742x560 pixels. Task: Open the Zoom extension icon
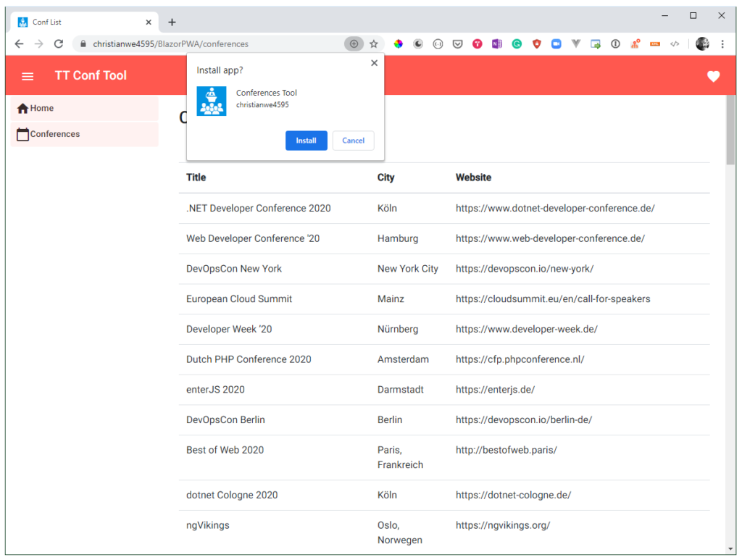(x=556, y=43)
